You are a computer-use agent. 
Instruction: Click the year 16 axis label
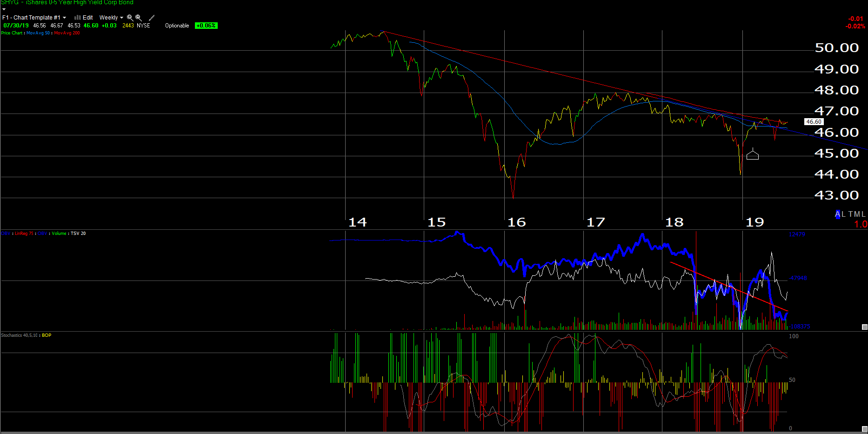pos(517,222)
